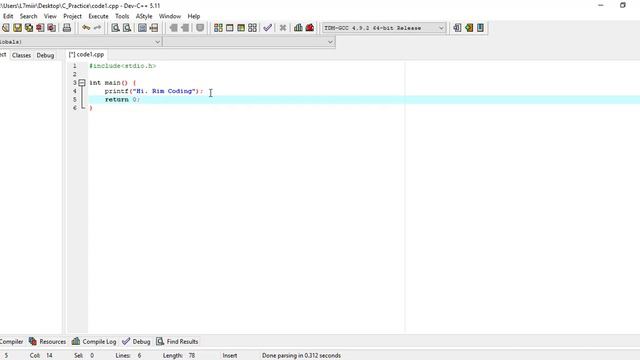Click the Print toolbar icon
Viewport: 640px width, 360px height.
(x=67, y=28)
